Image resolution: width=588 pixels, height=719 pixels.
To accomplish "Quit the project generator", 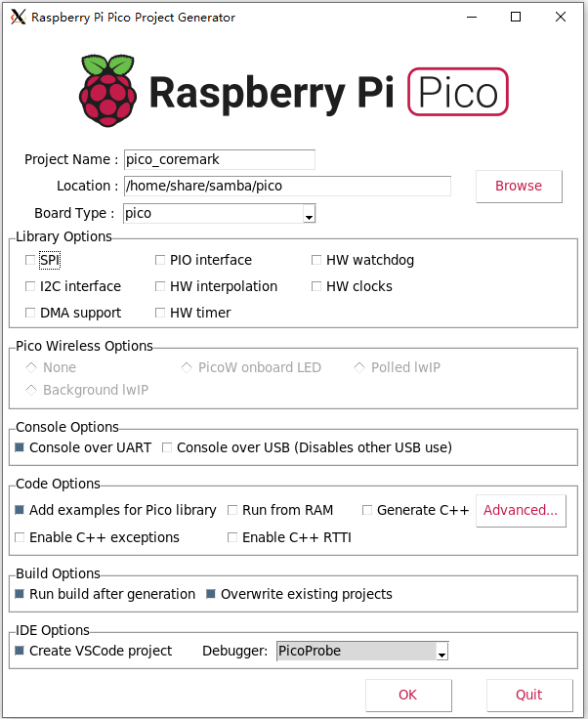I will [x=529, y=695].
